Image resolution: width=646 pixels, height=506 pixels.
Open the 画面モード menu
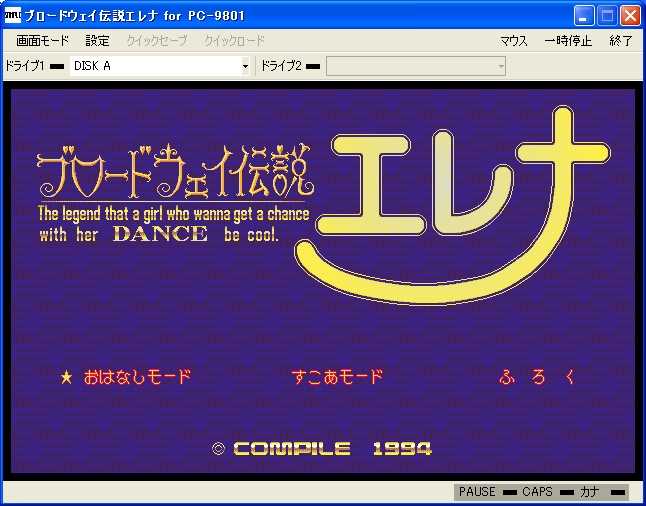pos(42,41)
